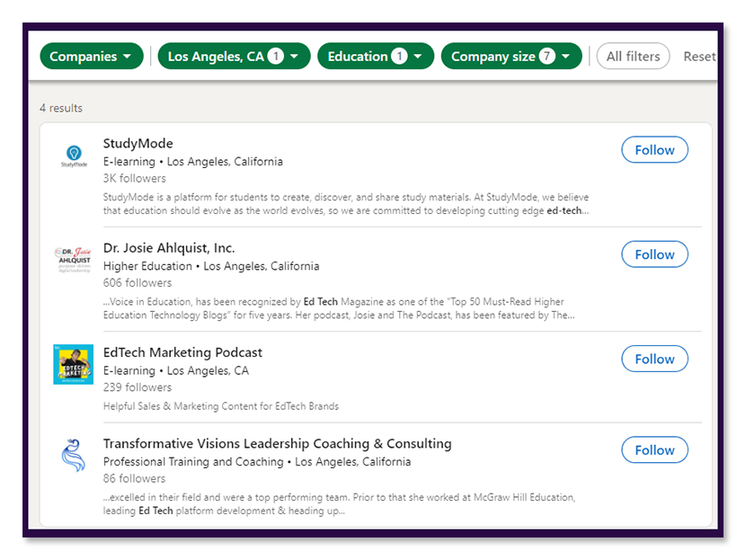Follow Dr. Josie Ahlquist, Inc.
The height and width of the screenshot is (560, 746).
[x=654, y=254]
